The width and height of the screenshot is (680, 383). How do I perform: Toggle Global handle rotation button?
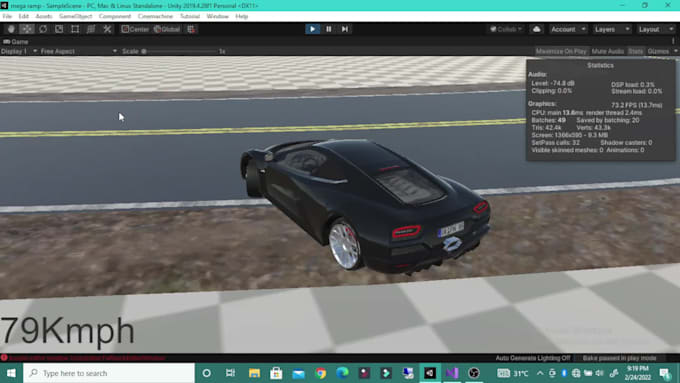(x=167, y=29)
